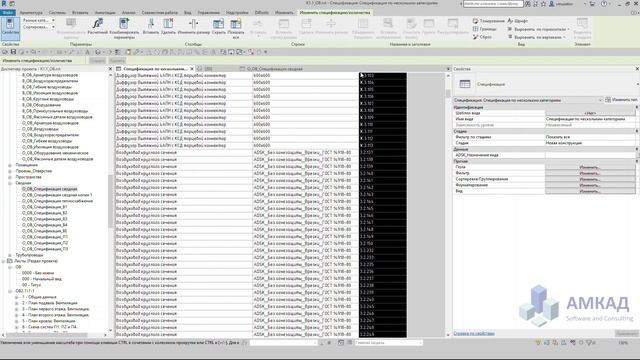Save project from quick access toolbar
640x360 pixels.
click(x=13, y=52)
